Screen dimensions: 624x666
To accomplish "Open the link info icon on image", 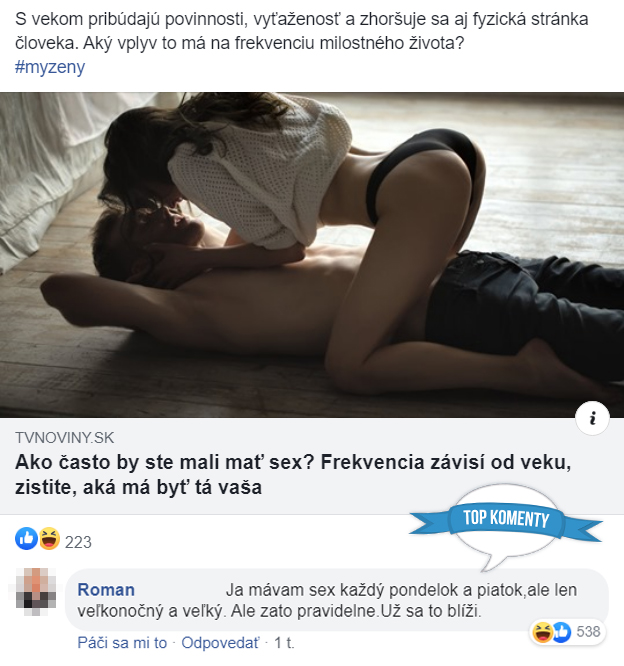I will [592, 418].
